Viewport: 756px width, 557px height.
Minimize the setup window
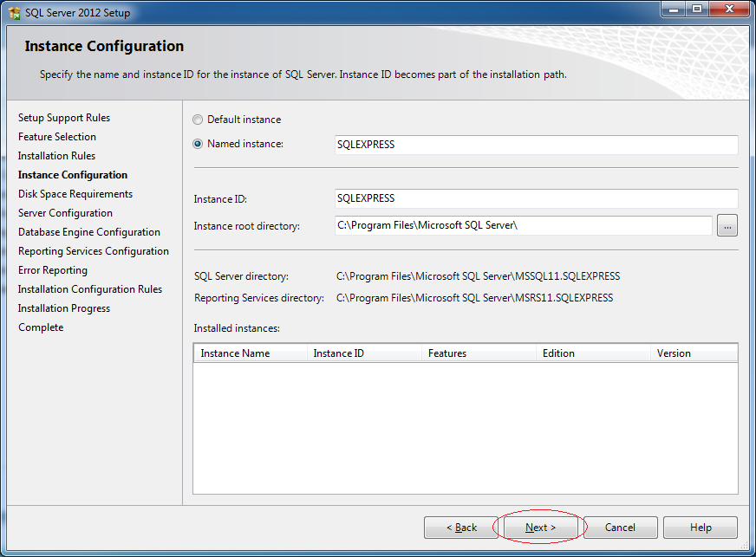coord(674,10)
